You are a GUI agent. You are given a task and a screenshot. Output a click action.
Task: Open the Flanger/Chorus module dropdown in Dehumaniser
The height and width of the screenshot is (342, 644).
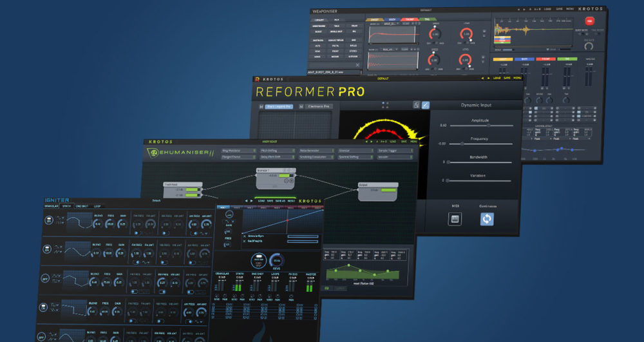(239, 157)
